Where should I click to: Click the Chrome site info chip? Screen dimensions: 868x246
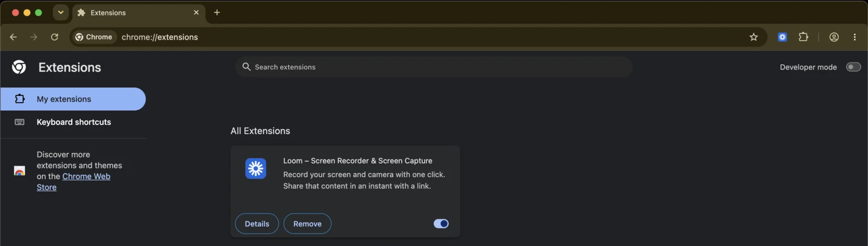(x=94, y=37)
